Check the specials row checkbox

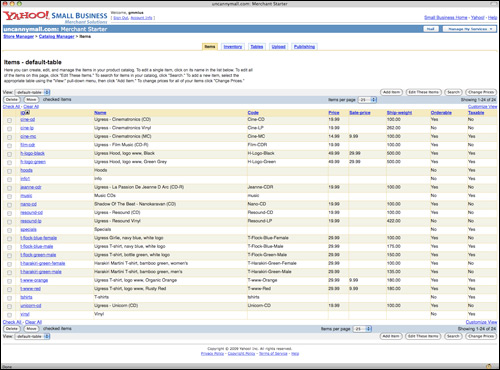pos(9,230)
